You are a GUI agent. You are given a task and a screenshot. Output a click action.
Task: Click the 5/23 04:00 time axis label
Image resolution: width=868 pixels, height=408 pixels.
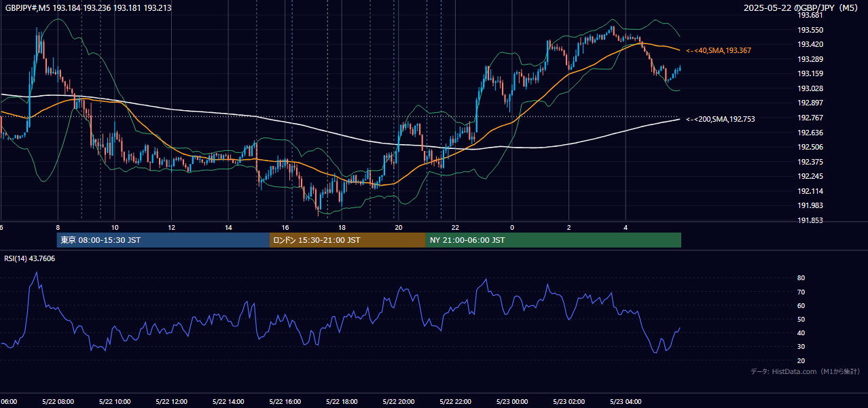tap(626, 401)
